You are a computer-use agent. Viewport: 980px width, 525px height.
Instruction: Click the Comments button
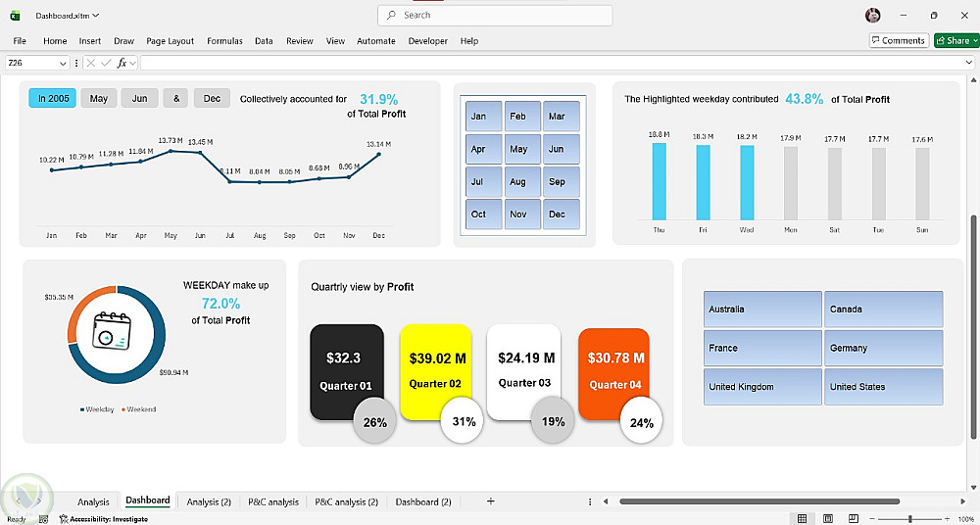898,40
